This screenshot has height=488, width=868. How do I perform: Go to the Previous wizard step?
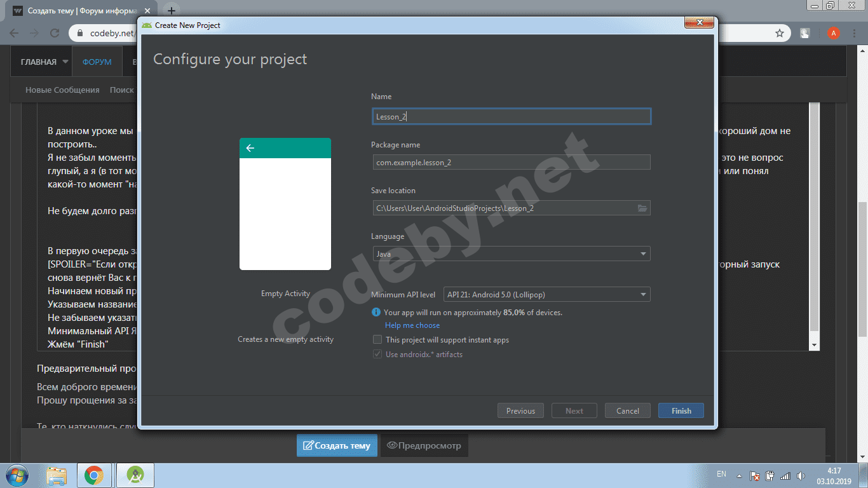tap(520, 410)
